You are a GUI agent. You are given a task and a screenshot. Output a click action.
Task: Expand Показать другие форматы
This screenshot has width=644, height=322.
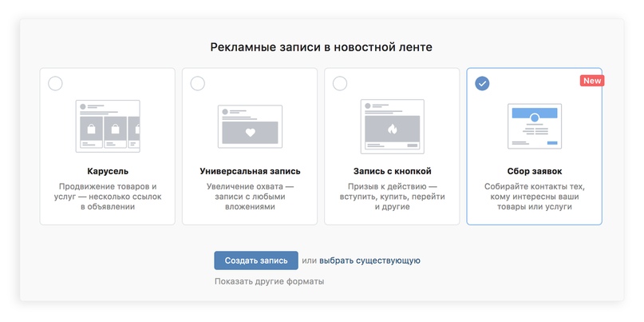point(269,281)
